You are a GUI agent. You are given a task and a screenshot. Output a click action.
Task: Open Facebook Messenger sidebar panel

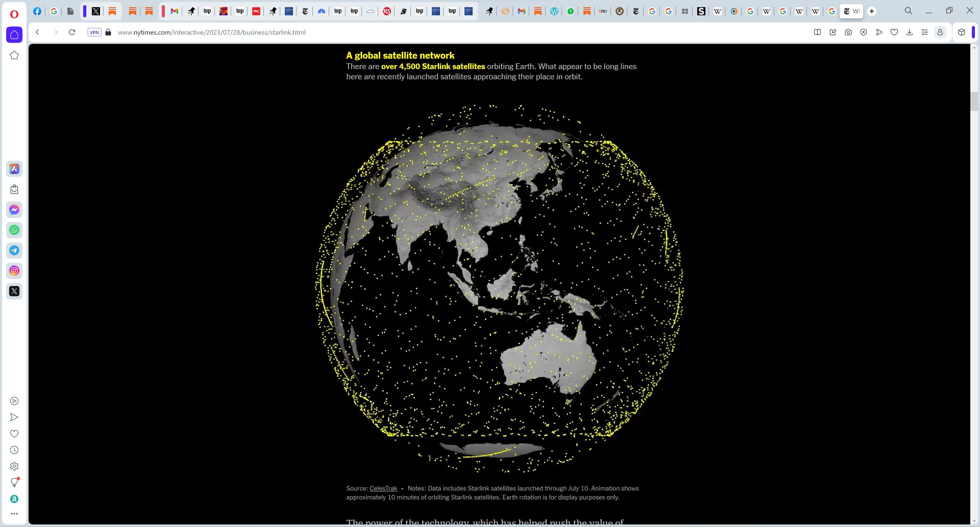15,209
